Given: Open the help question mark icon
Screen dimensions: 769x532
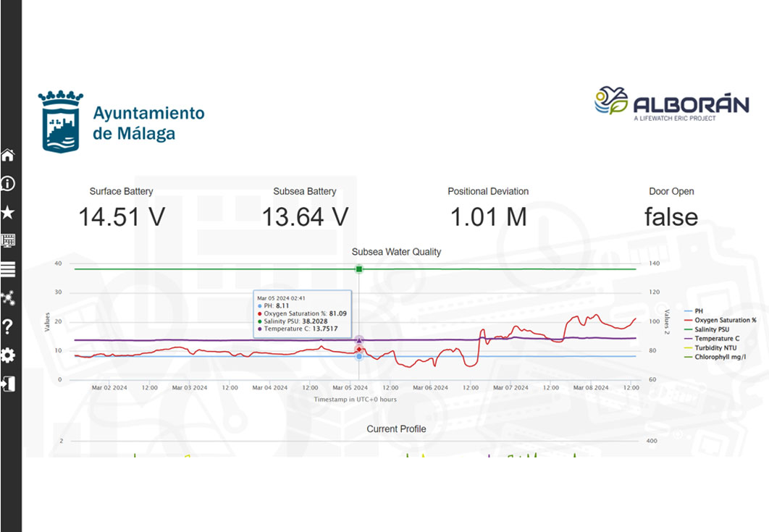Looking at the screenshot, I should point(8,326).
